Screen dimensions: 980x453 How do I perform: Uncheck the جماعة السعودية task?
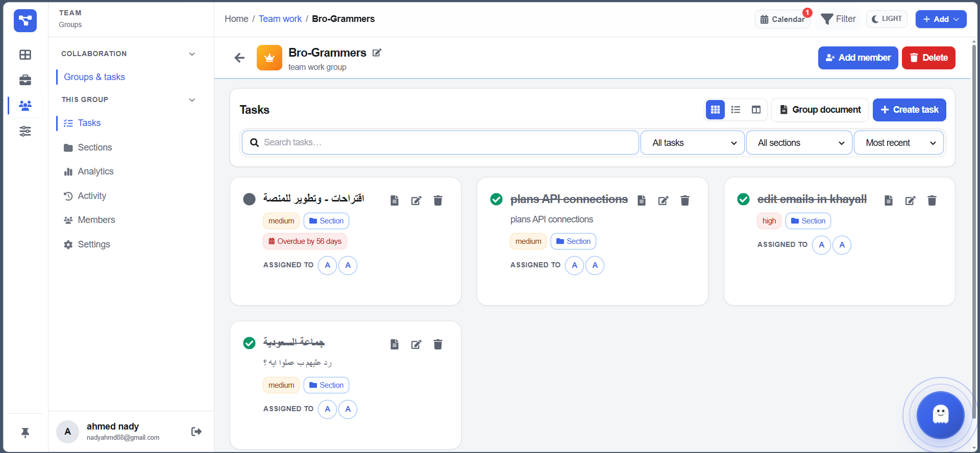coord(249,343)
